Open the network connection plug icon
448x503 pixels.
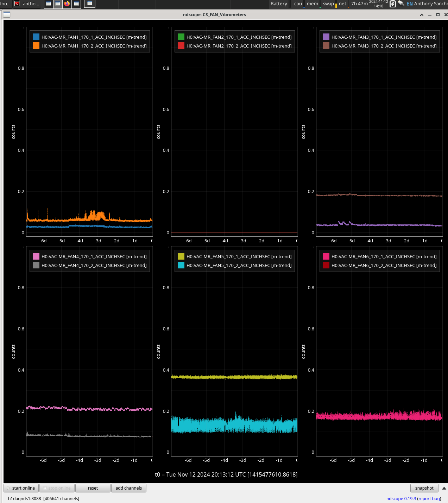tap(401, 4)
